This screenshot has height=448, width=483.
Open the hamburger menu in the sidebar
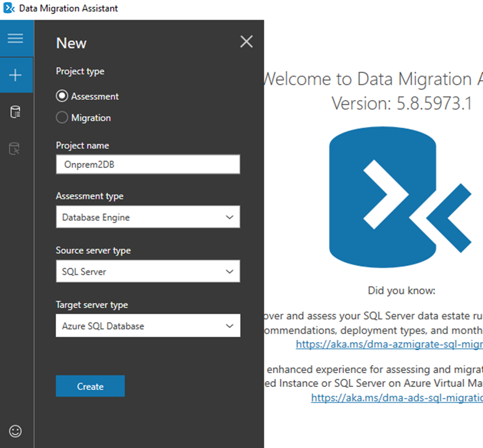point(15,39)
